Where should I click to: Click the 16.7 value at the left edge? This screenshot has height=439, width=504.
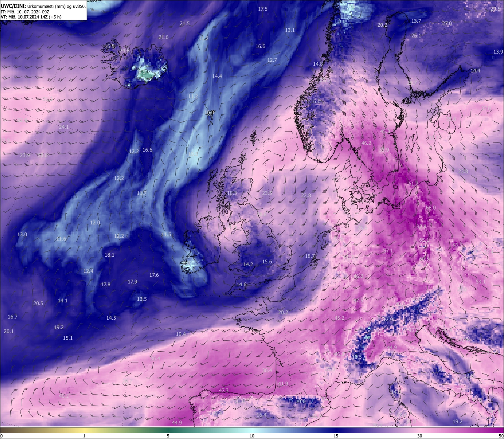click(13, 317)
